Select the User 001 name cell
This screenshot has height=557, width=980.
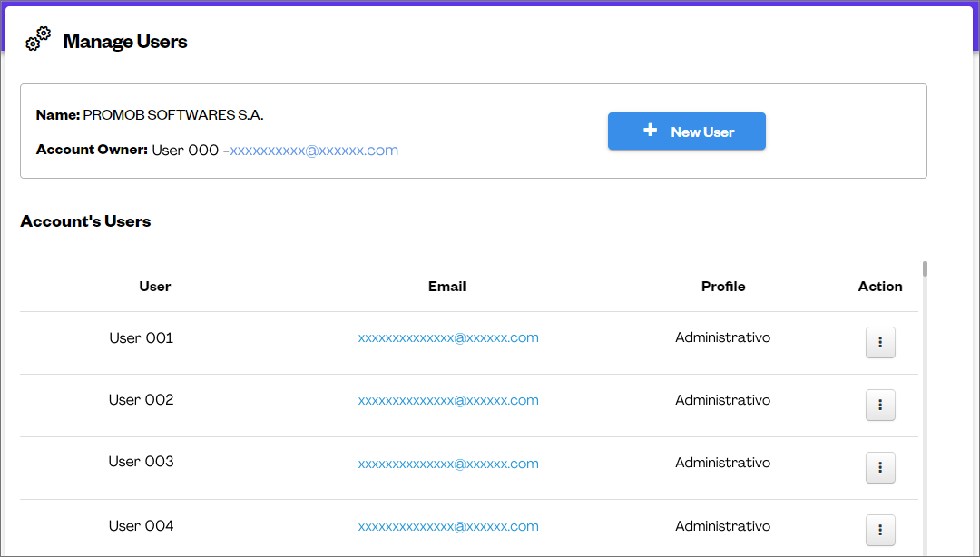(142, 338)
